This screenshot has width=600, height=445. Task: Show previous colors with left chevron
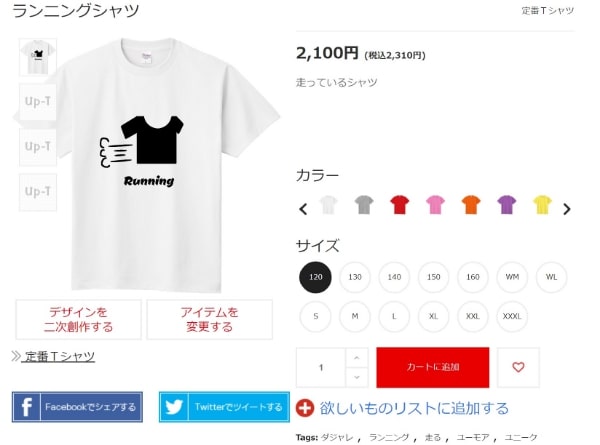click(x=303, y=209)
